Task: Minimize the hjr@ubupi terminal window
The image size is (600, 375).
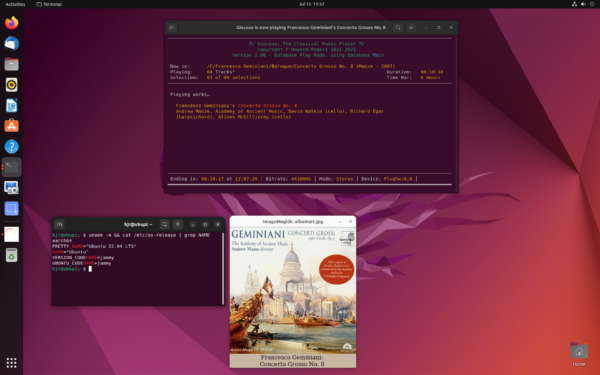Action: (x=192, y=224)
